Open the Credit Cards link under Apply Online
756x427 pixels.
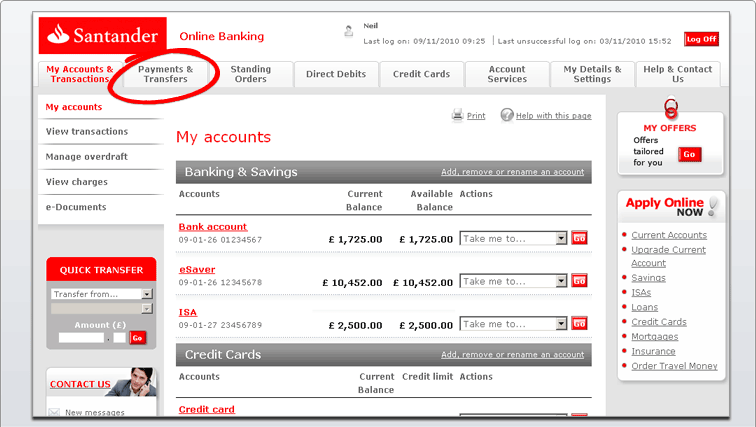[659, 322]
